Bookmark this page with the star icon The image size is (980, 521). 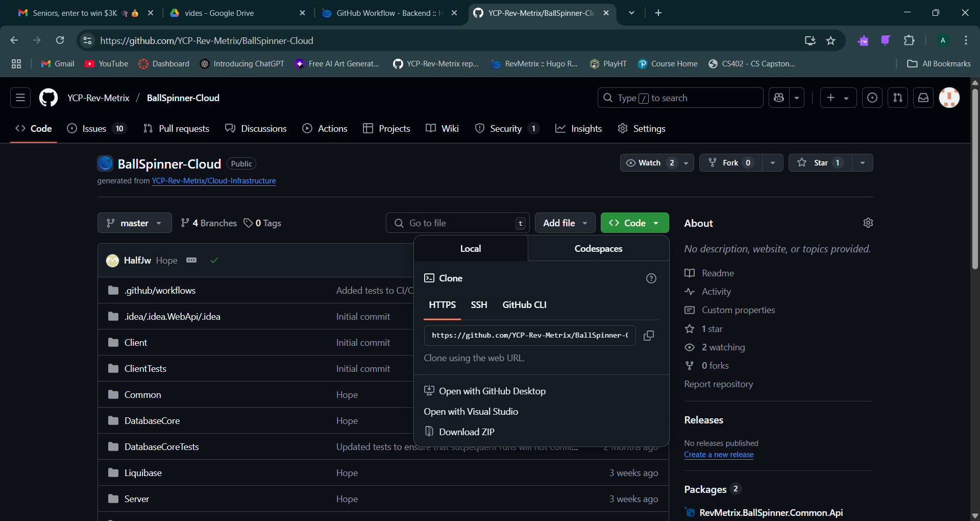pyautogui.click(x=830, y=40)
